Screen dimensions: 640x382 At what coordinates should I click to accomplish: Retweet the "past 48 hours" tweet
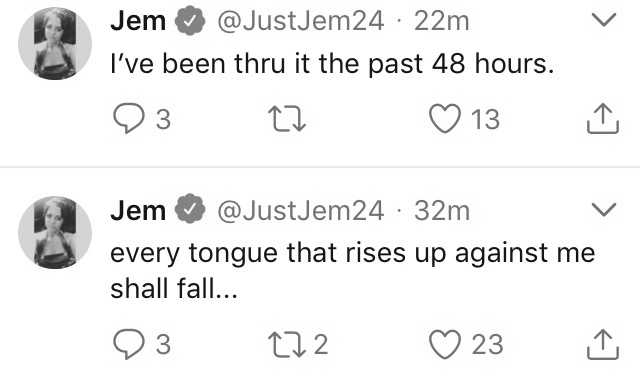coord(289,119)
